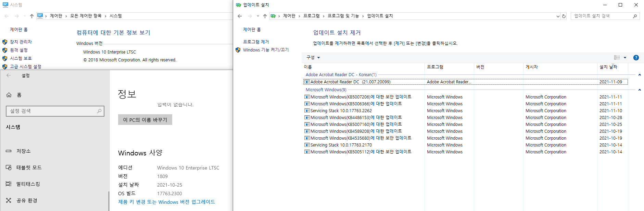The width and height of the screenshot is (644, 211).
Task: Select the KB4589208 update row
Action: 466,131
